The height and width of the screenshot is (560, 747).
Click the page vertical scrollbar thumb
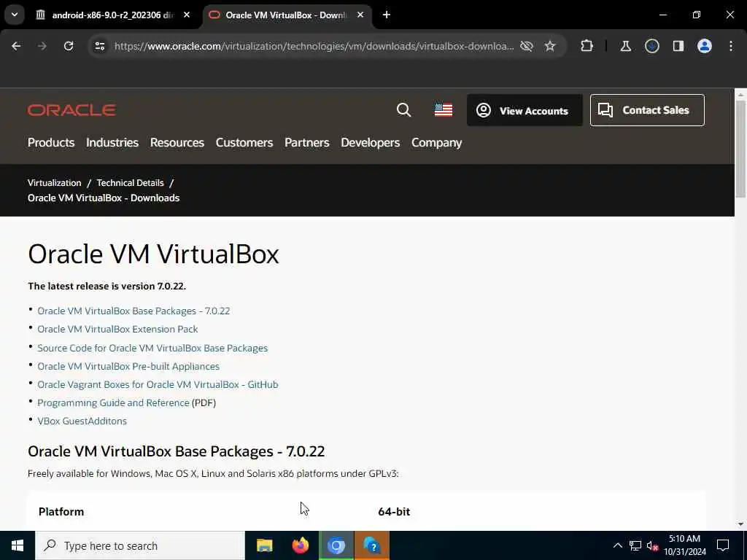740,149
